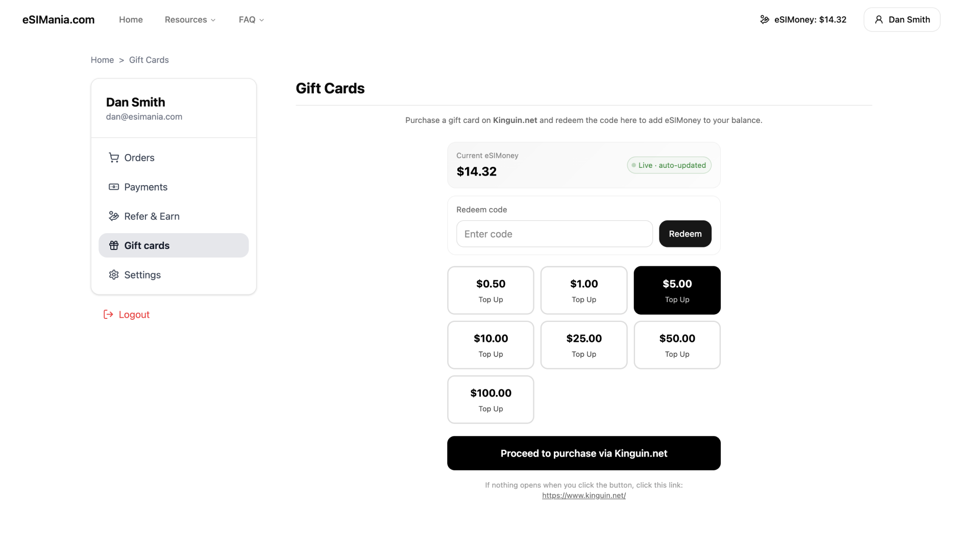Screen dimensions: 980x551
Task: Proceed to purchase via Kinguin.net
Action: 583,453
